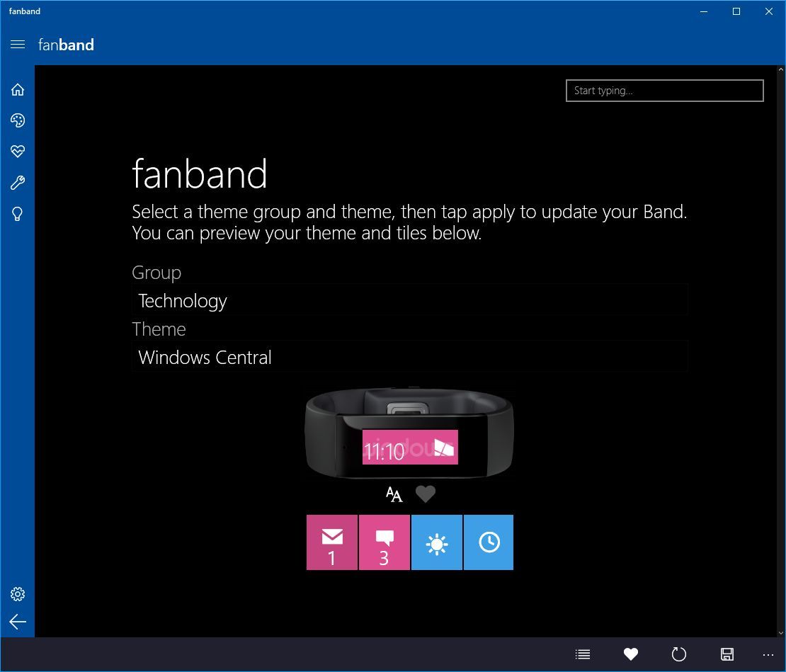Open the theme palette page in the sidebar
Viewport: 786px width, 672px height.
(18, 120)
